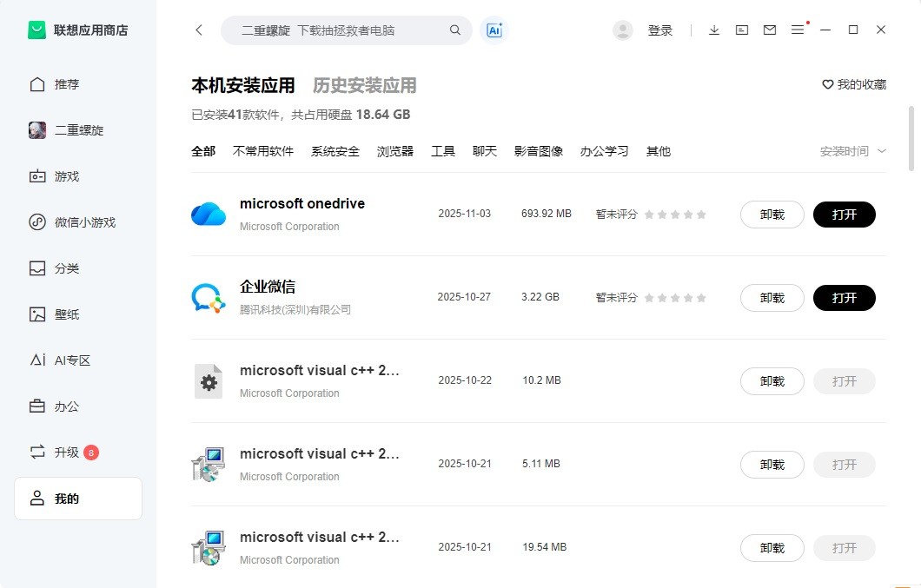
Task: Select the 浏览器 category filter
Action: (395, 151)
